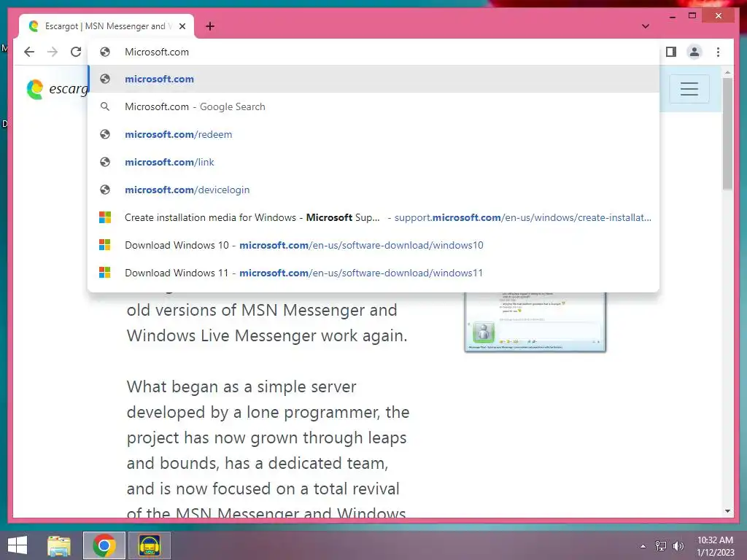747x560 pixels.
Task: Click the scrollbar up arrow
Action: [x=727, y=72]
